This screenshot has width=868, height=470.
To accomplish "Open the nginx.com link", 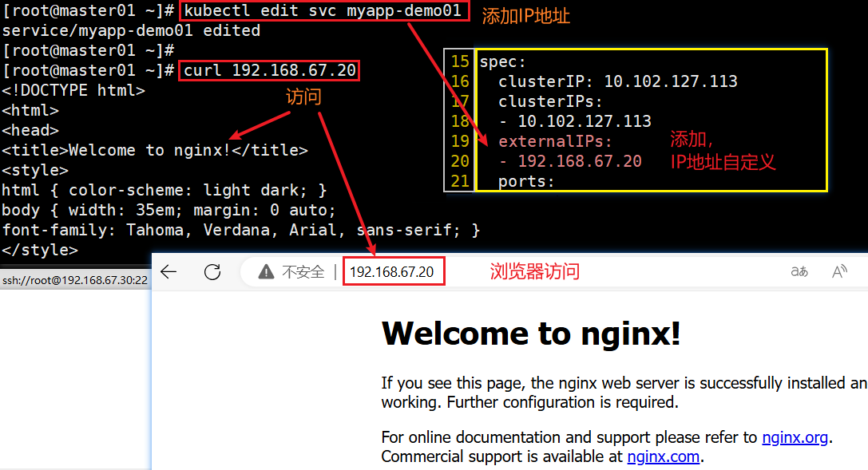I will (664, 456).
